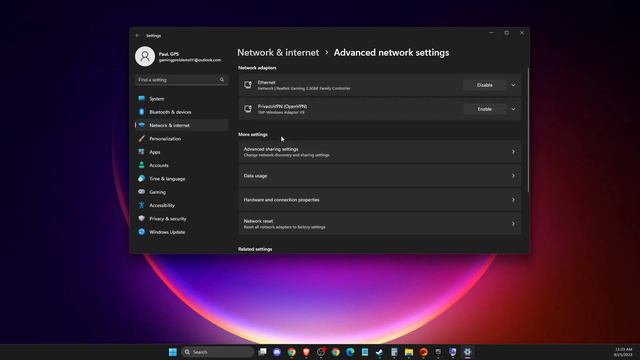Click the search magnifier in Find a setting
Image resolution: width=640 pixels, height=360 pixels.
click(x=222, y=80)
